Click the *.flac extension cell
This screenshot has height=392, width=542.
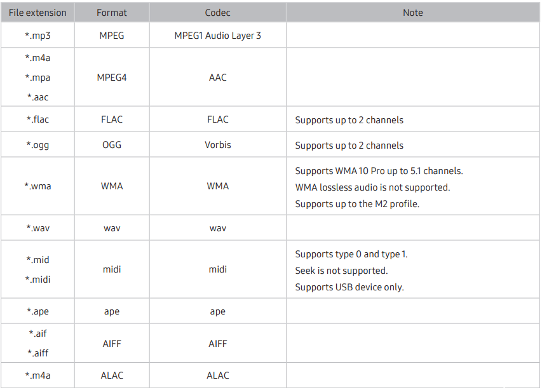click(37, 119)
